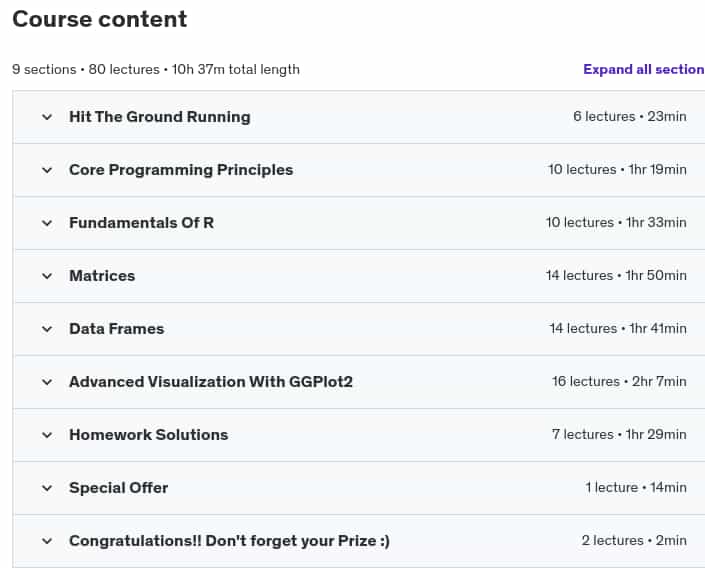Select the Core Programming Principles title

pos(181,170)
